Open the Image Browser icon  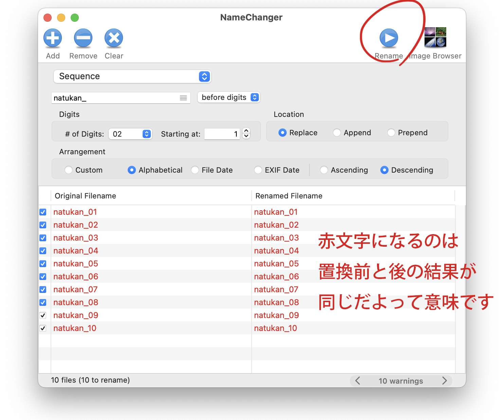coord(435,37)
